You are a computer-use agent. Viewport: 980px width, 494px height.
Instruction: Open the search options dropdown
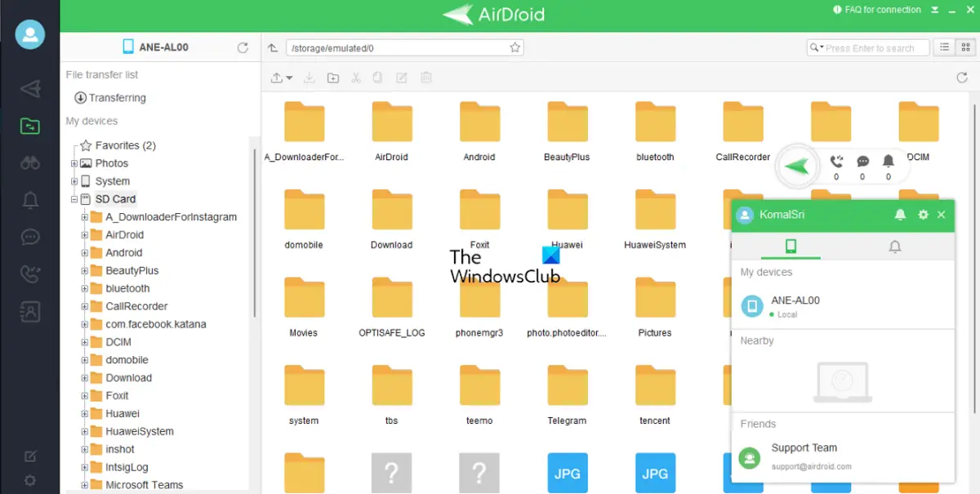[x=817, y=48]
